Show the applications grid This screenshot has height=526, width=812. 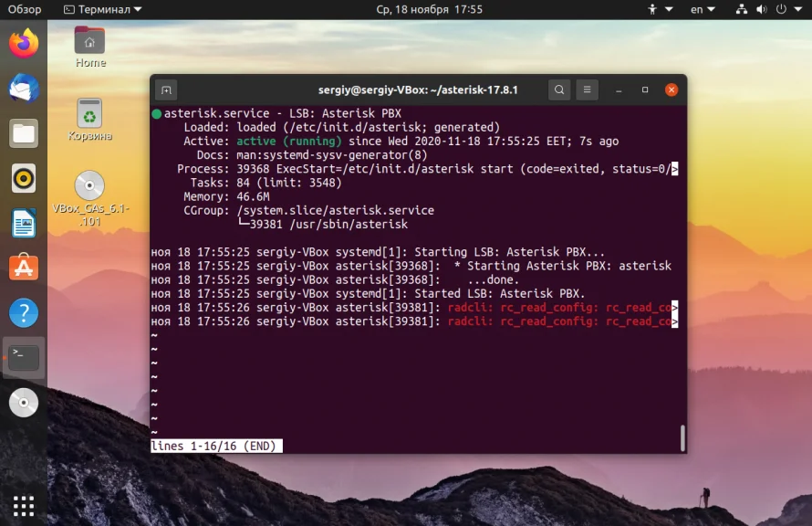click(24, 506)
